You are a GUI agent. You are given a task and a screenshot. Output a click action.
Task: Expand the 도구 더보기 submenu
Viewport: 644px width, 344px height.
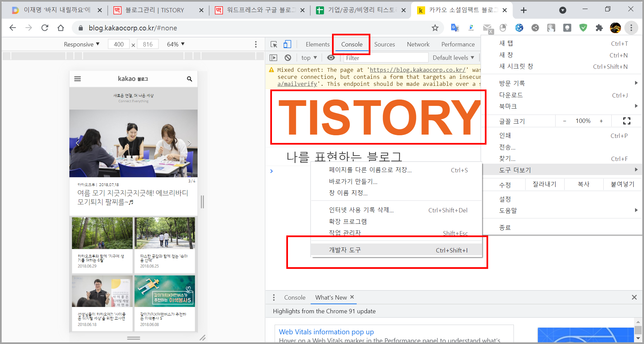pyautogui.click(x=562, y=170)
